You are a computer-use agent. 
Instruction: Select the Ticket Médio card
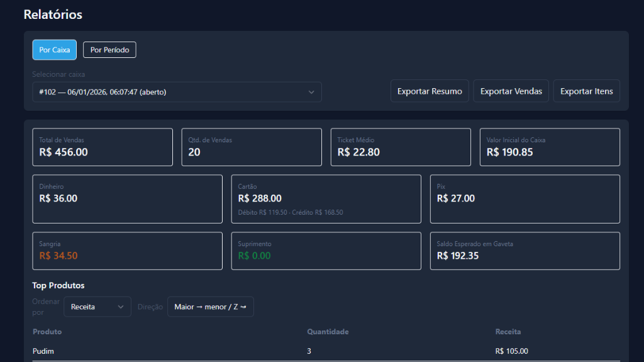pyautogui.click(x=401, y=147)
